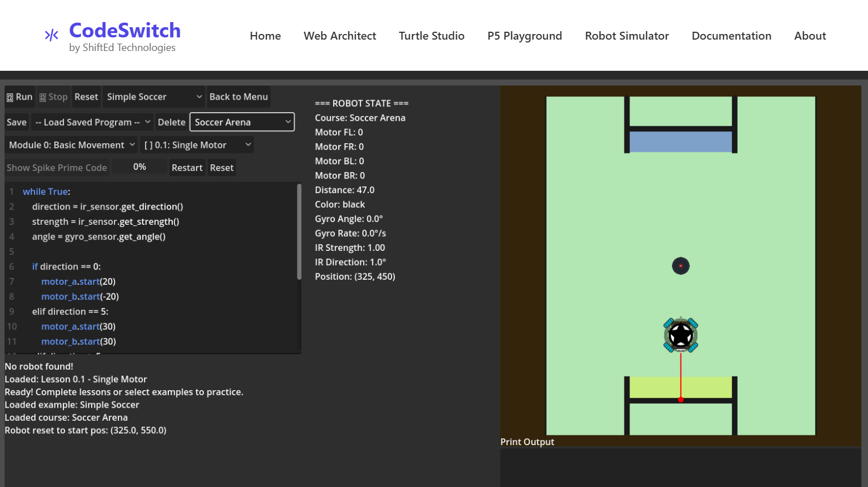Click the CodeSwitch logo icon
The width and height of the screenshot is (868, 487).
pyautogui.click(x=51, y=35)
